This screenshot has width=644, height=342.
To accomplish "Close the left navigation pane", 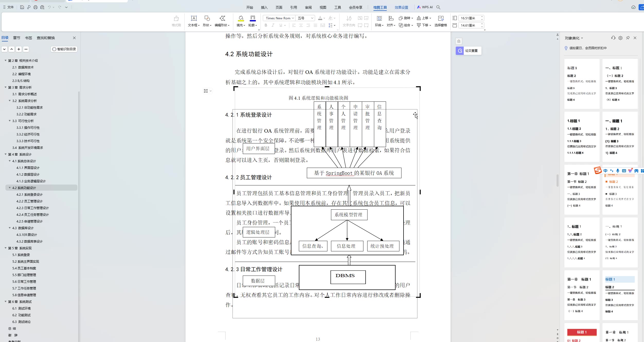I will point(74,38).
